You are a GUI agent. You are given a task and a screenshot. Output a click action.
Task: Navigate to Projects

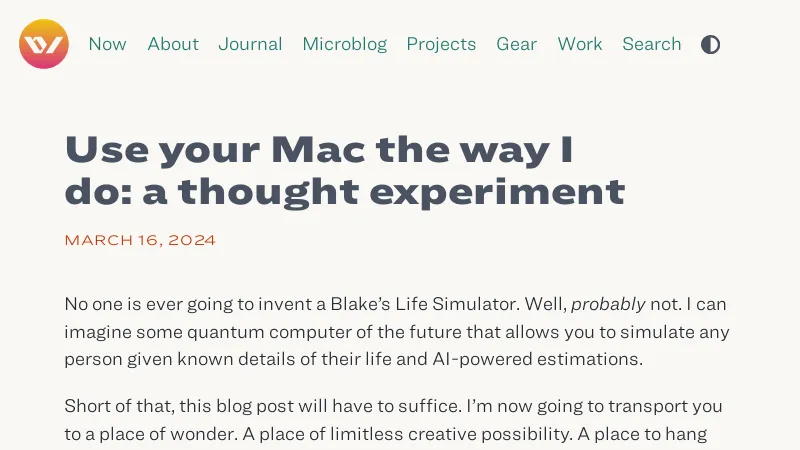pyautogui.click(x=441, y=44)
